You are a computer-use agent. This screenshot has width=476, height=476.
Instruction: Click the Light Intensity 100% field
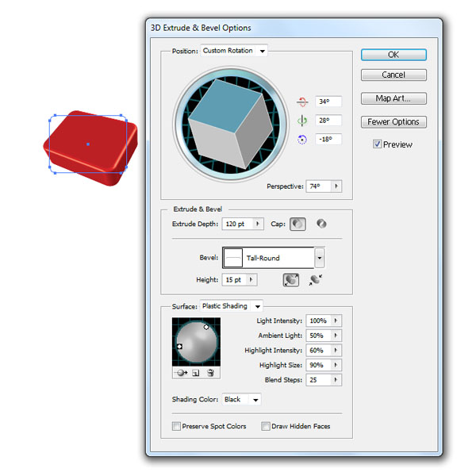[x=318, y=321]
